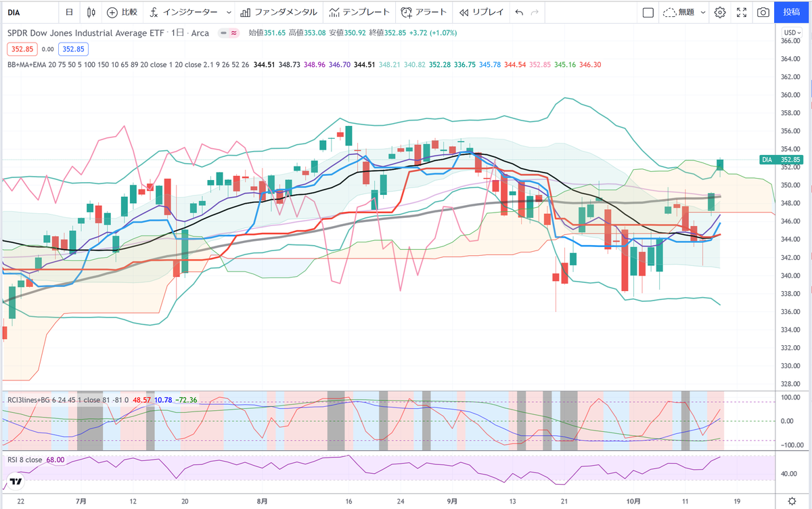Click the blue 352.85 buy button
The image size is (812, 509).
pos(74,49)
